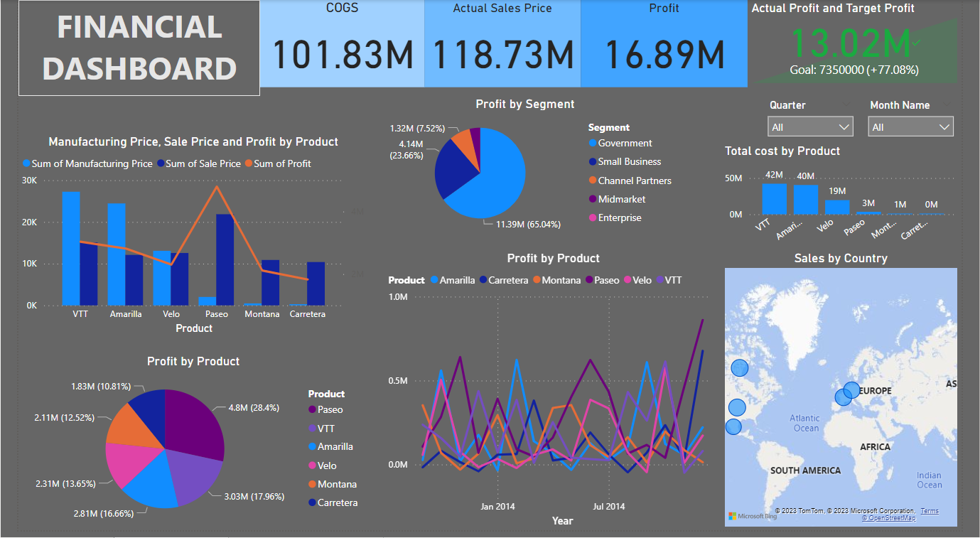Click the OpenStreetMap attribution link

click(888, 517)
